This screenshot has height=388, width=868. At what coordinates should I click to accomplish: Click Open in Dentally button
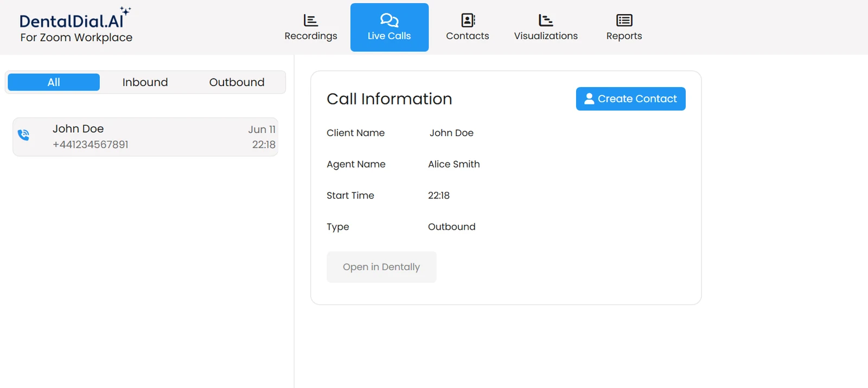[x=381, y=267]
